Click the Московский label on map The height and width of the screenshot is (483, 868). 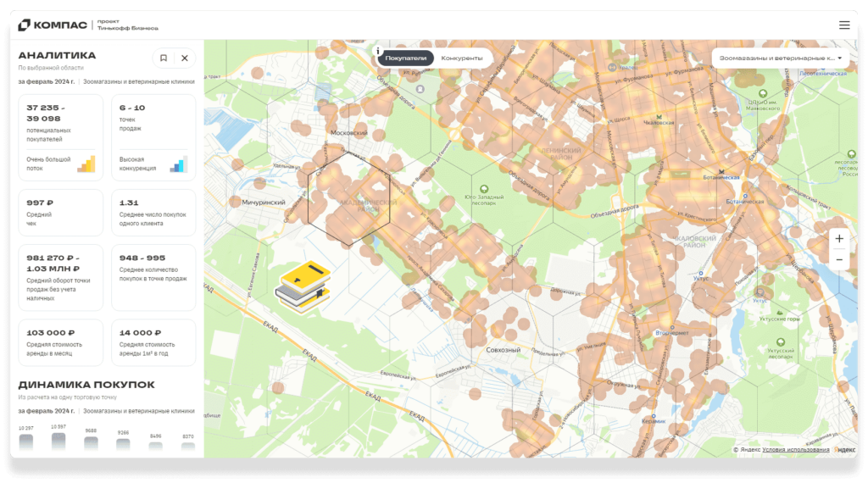point(348,133)
